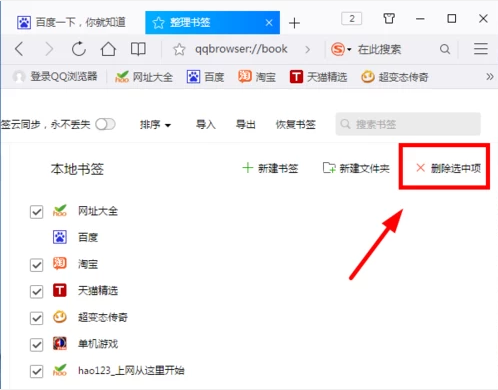Click 导入 to import bookmarks
The image size is (498, 390).
point(206,125)
